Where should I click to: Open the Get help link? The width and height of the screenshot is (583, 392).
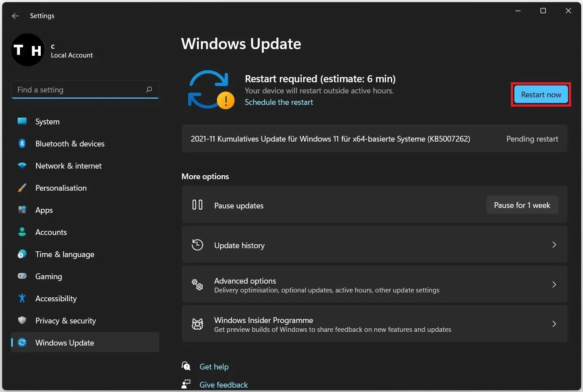[x=214, y=366]
